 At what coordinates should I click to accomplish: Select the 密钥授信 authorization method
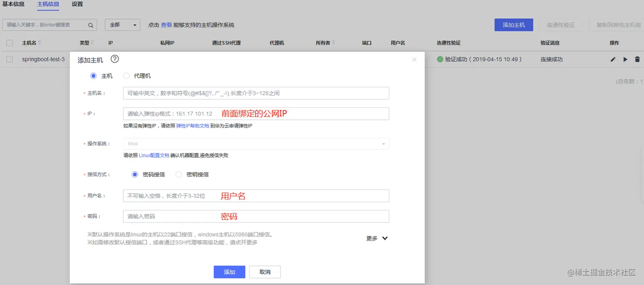pos(178,174)
